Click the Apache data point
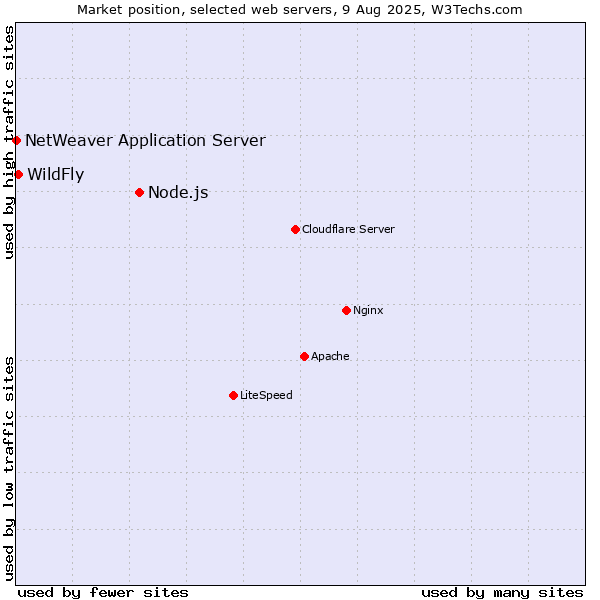Screen dimensions: 600x600 tap(304, 357)
